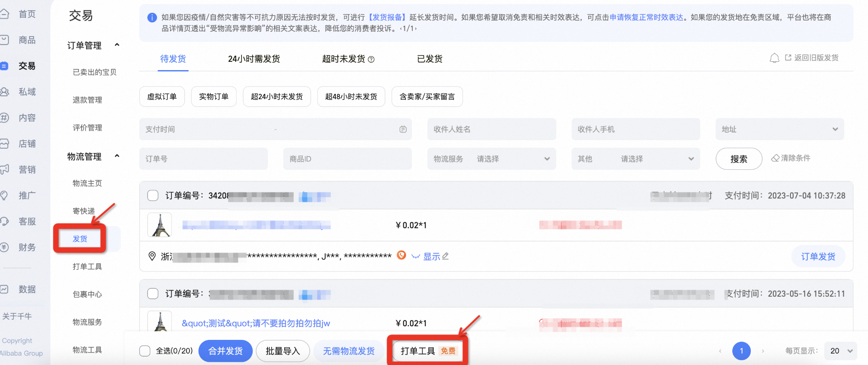Viewport: 868px width, 365px height.
Task: Open 申请恢复正常时效表达 link
Action: coord(646,17)
